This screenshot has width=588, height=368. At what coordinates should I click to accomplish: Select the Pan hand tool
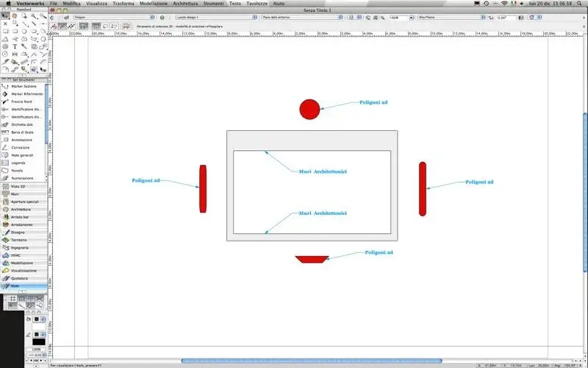[x=15, y=15]
